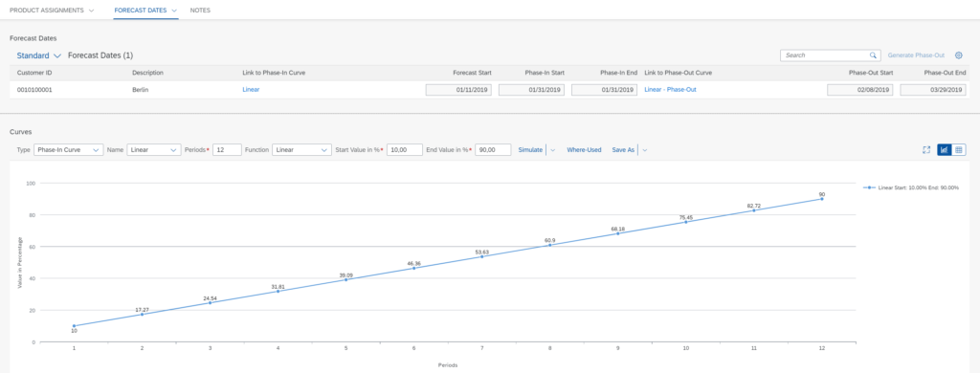Open the curve Name dropdown
Viewport: 980px width, 373px height.
pyautogui.click(x=154, y=150)
